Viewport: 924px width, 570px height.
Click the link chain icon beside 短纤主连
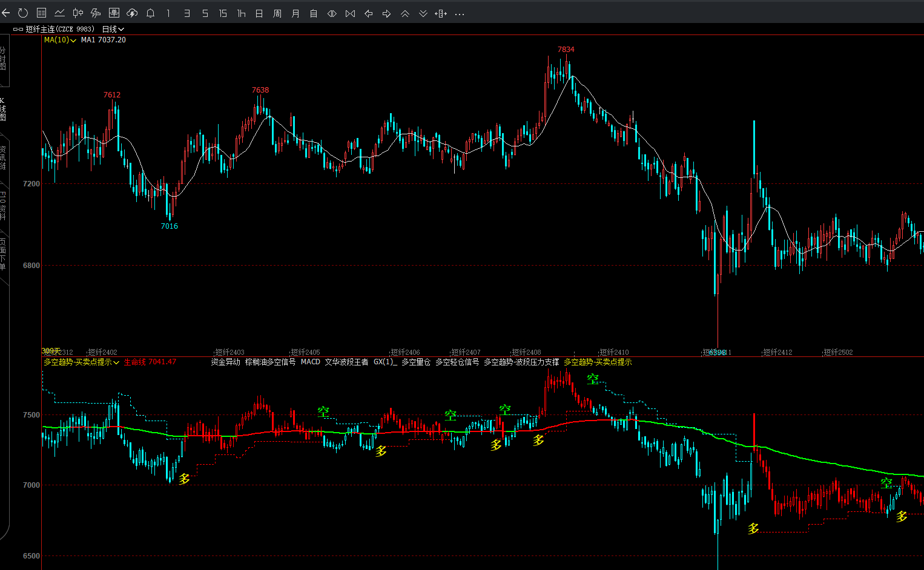(18, 29)
